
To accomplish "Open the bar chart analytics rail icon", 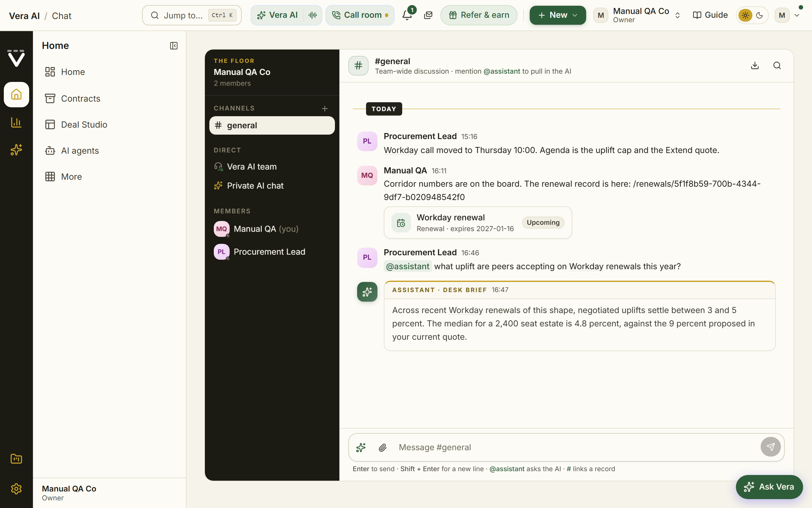I will click(16, 122).
